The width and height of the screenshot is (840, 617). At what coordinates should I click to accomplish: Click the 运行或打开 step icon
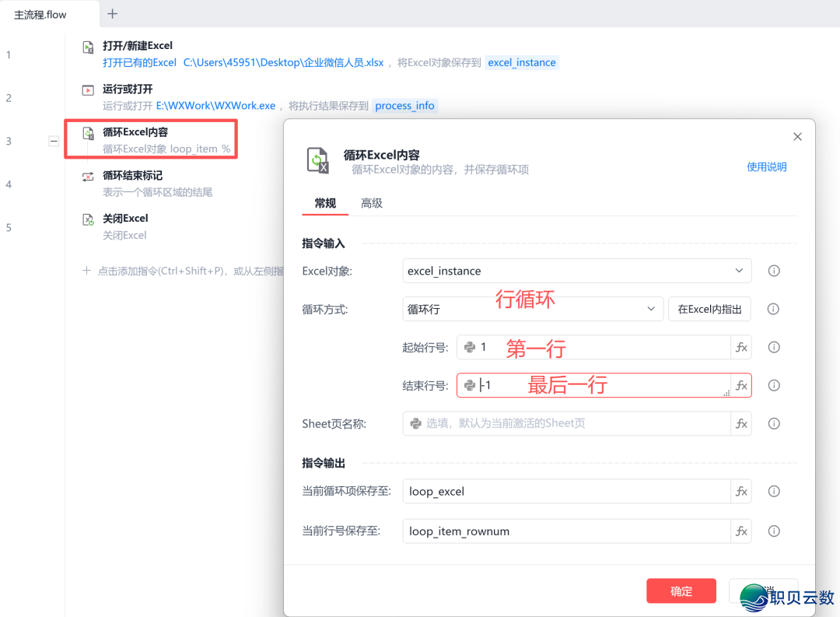tap(86, 91)
